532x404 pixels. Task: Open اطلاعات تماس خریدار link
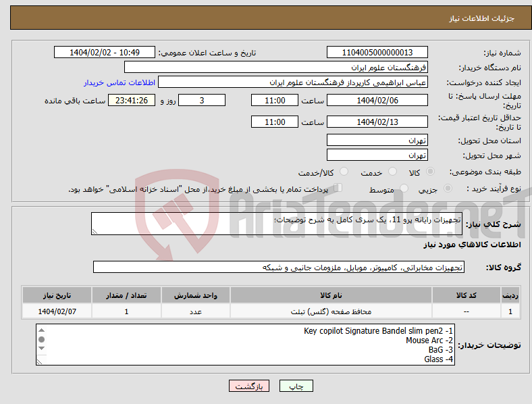coord(119,82)
